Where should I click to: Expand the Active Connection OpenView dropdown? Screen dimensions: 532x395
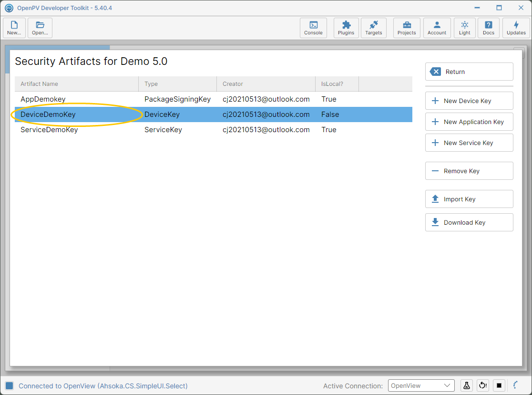point(421,385)
